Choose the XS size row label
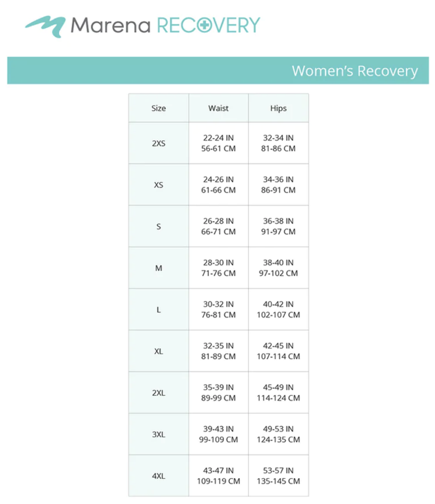This screenshot has height=504, width=435. click(x=158, y=185)
